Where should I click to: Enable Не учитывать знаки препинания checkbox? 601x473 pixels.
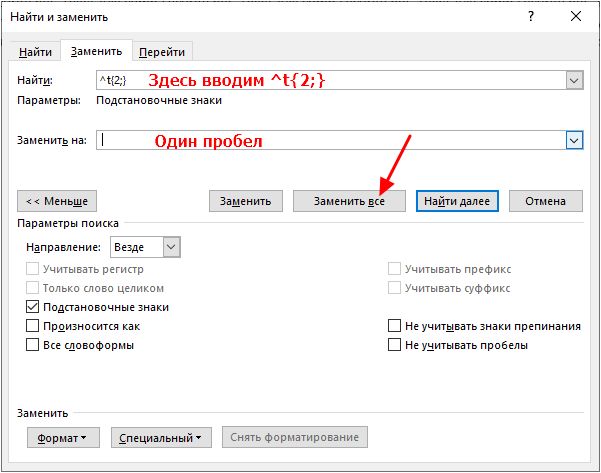[394, 326]
